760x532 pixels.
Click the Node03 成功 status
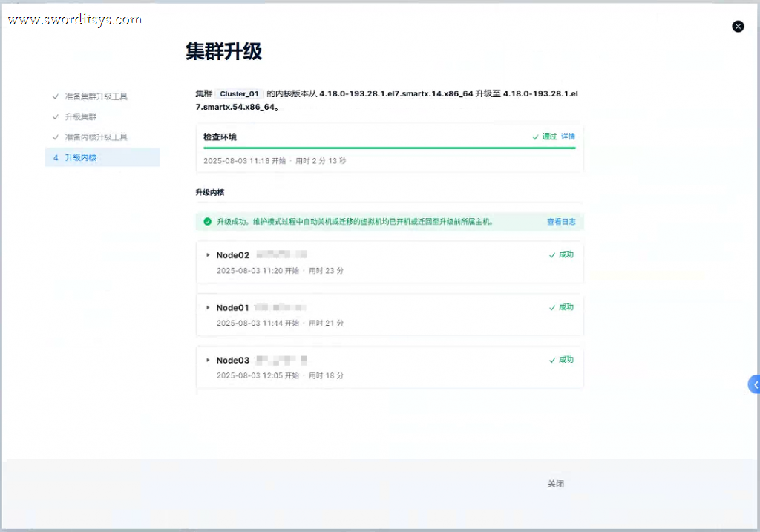[x=561, y=360]
